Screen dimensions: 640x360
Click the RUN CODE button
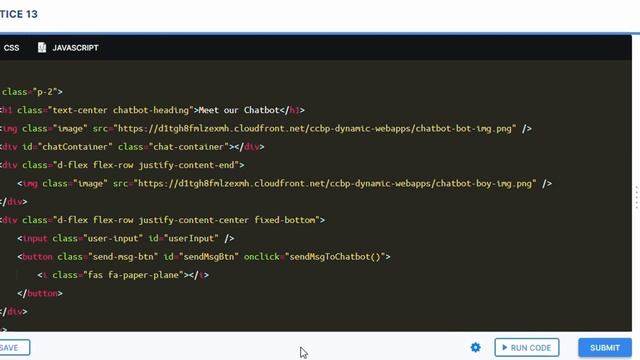point(527,348)
